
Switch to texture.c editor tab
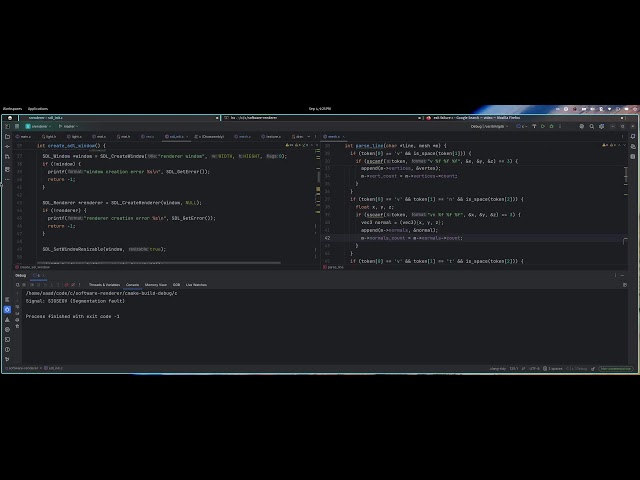click(271, 137)
